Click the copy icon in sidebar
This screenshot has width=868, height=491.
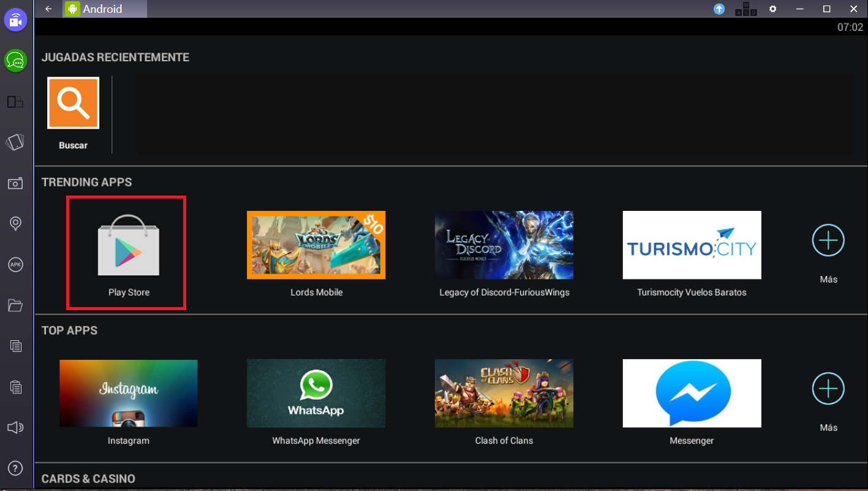point(15,346)
